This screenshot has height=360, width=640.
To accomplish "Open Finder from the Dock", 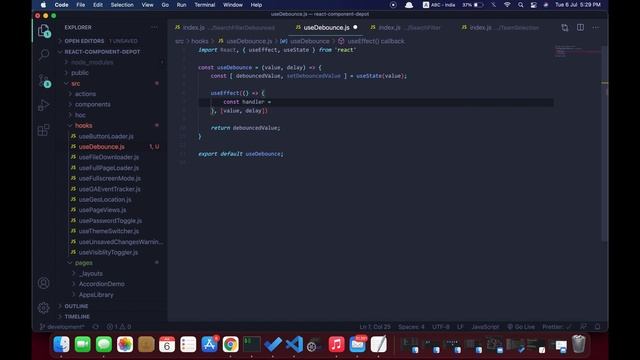I will coord(61,344).
